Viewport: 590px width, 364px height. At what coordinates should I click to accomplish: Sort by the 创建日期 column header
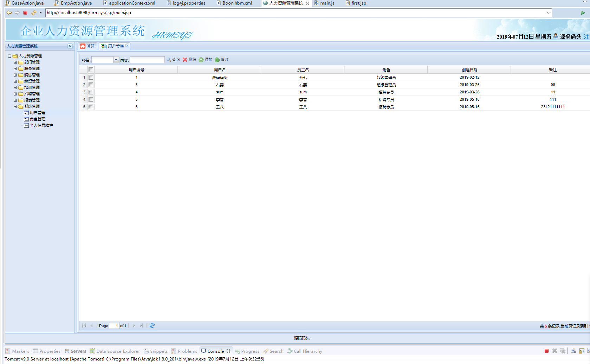(469, 70)
